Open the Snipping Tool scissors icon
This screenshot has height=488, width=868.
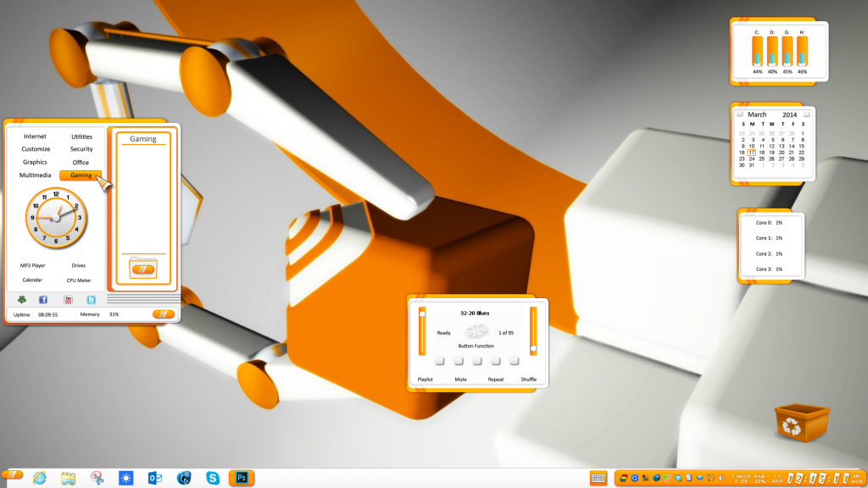click(x=97, y=478)
